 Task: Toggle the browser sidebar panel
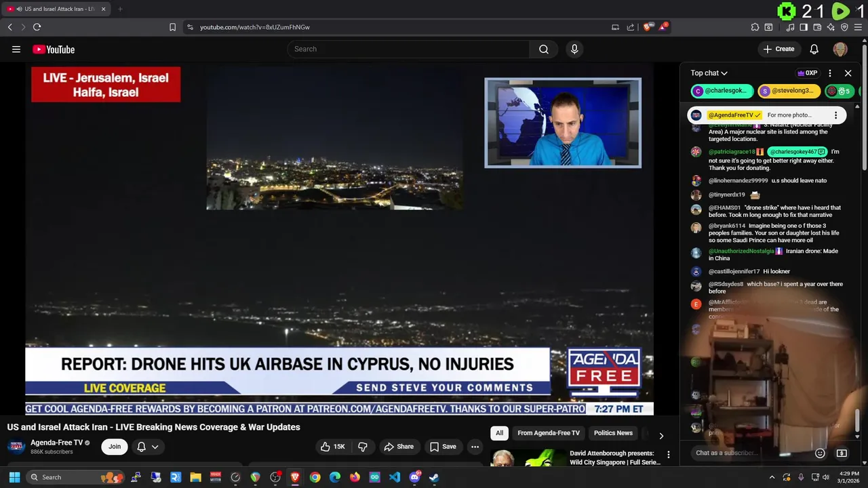pyautogui.click(x=804, y=27)
